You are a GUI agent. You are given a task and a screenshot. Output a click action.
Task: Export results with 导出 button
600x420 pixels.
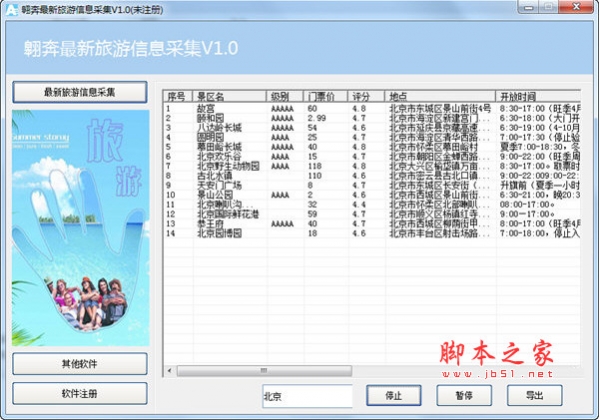(534, 396)
